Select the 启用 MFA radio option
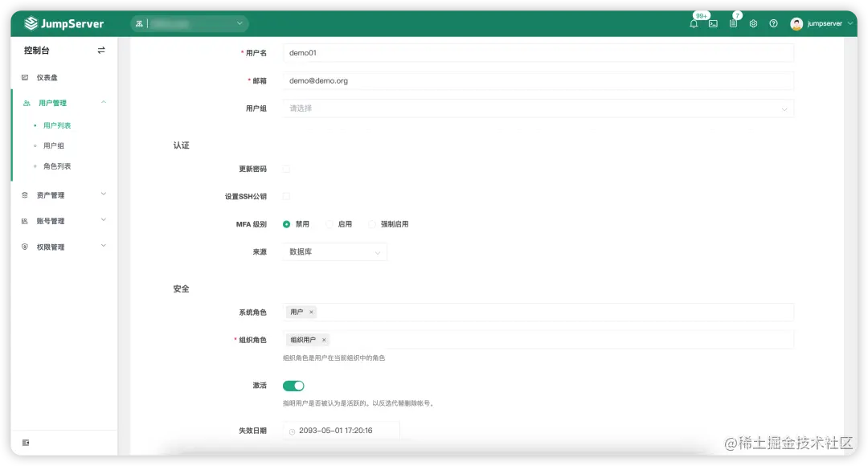The image size is (868, 466). pos(329,224)
